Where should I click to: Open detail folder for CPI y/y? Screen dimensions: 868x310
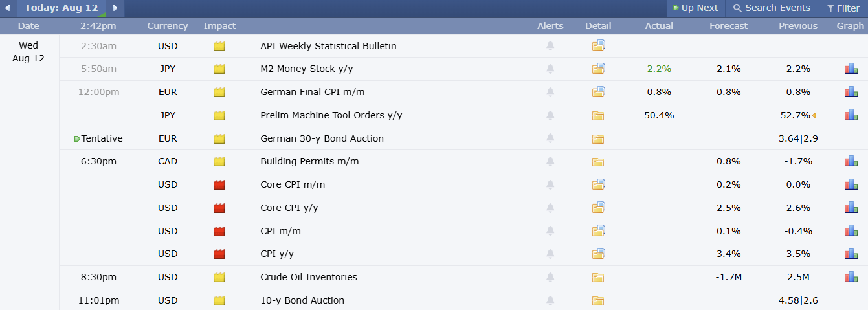[x=598, y=254]
